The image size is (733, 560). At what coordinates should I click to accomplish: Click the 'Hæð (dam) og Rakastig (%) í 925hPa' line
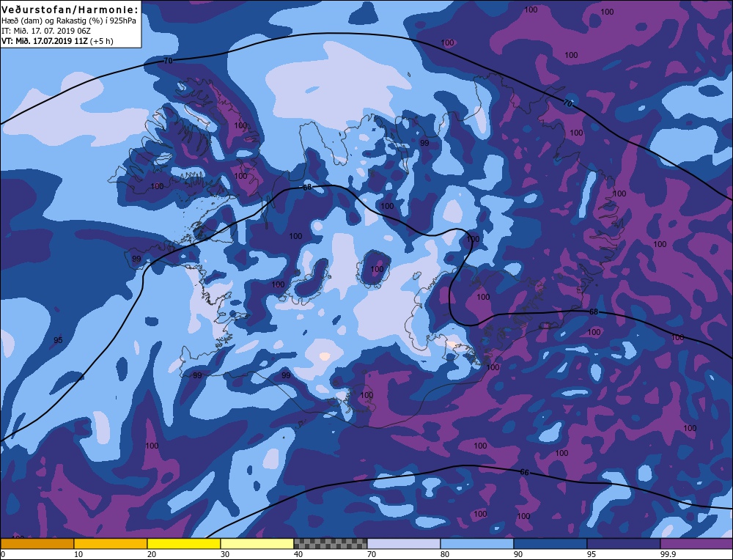pos(69,21)
